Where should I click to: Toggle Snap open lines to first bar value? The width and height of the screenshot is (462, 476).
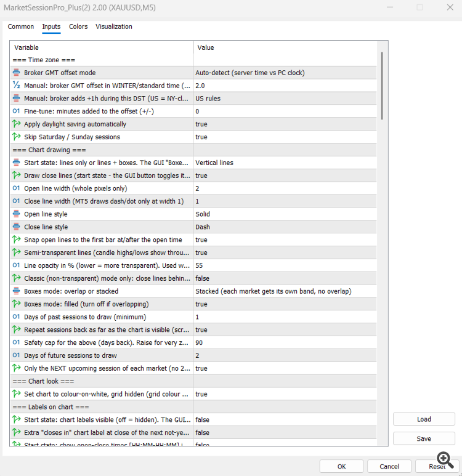click(285, 240)
